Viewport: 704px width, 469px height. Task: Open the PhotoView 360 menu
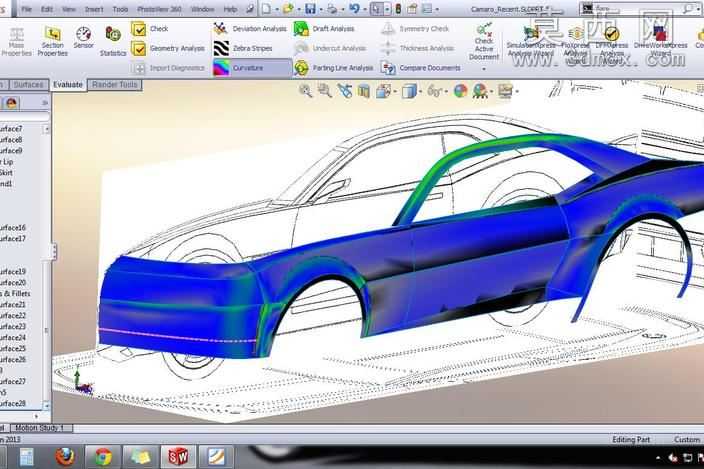click(159, 9)
